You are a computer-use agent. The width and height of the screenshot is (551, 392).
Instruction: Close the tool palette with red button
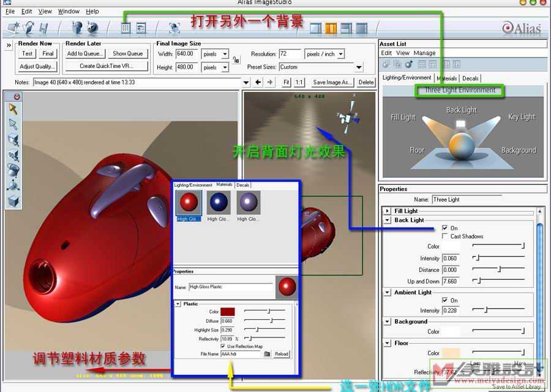17,96
